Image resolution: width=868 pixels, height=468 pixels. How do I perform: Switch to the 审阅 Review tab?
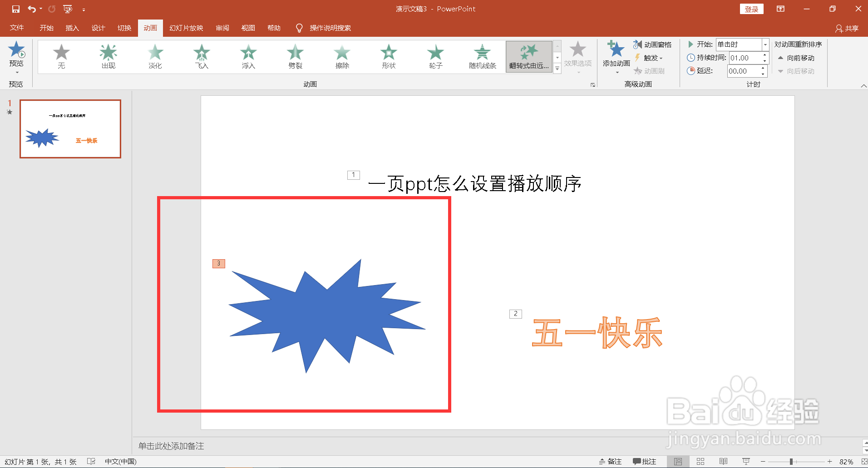(x=222, y=28)
